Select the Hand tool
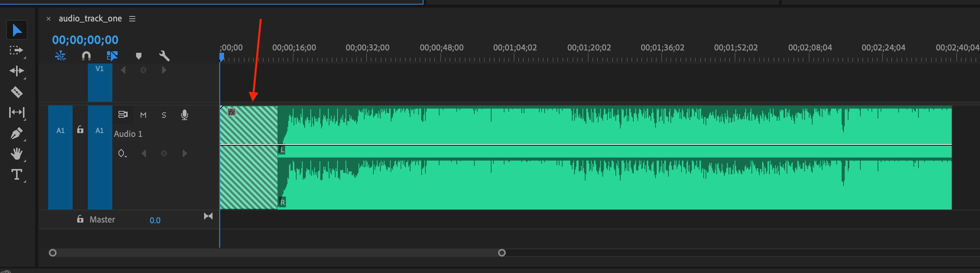The width and height of the screenshot is (980, 273). (x=17, y=154)
